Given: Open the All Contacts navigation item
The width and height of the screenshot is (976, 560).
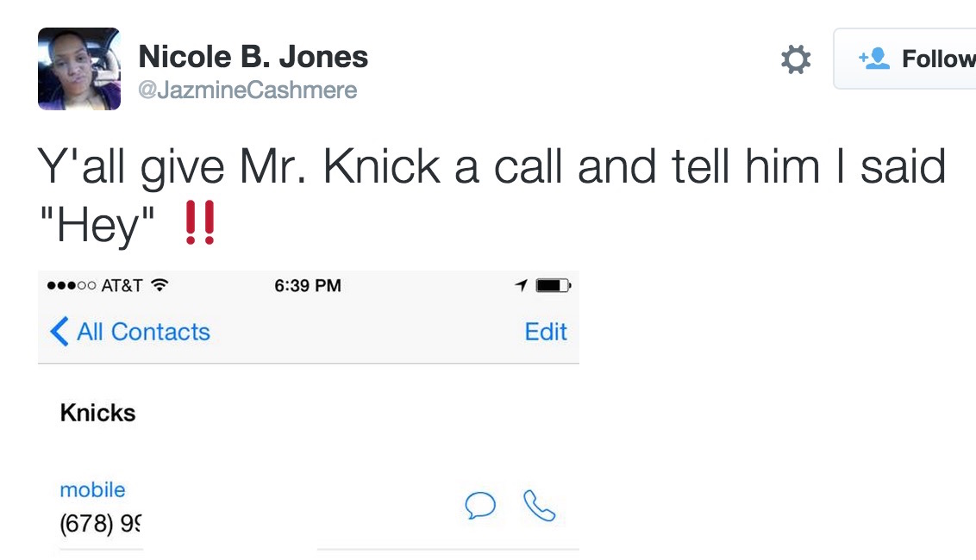Looking at the screenshot, I should coord(142,332).
